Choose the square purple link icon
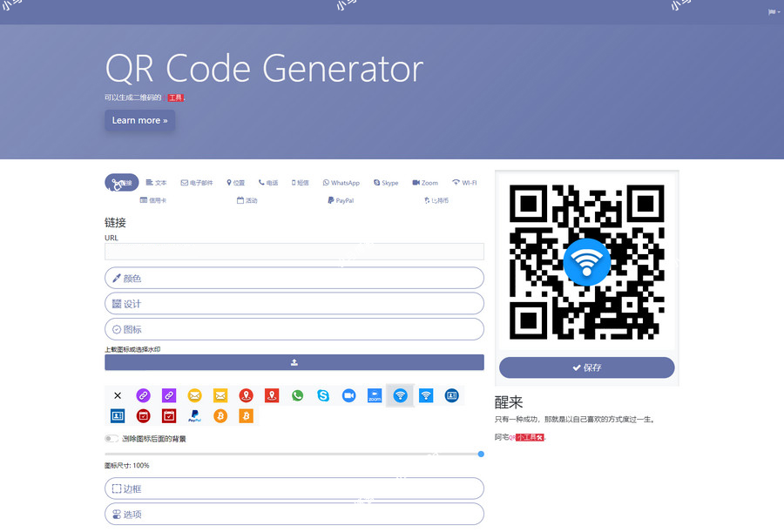Viewport: 784px width, 532px height. click(169, 395)
